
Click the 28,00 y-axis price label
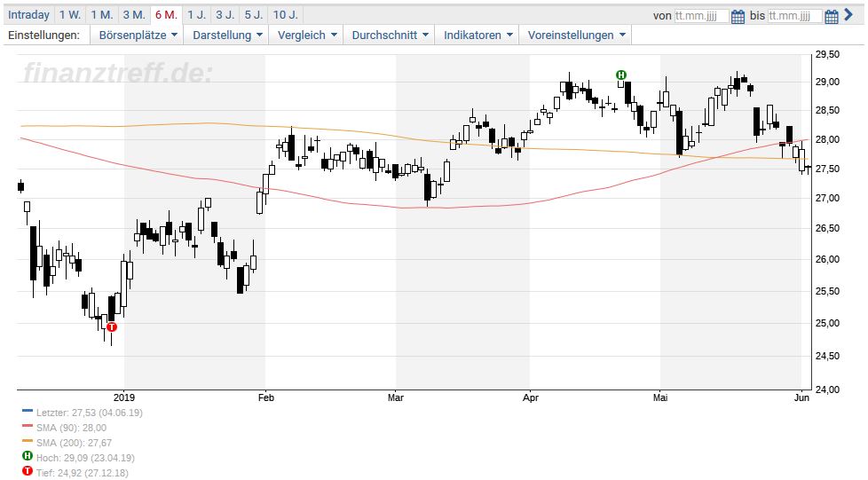tap(827, 139)
